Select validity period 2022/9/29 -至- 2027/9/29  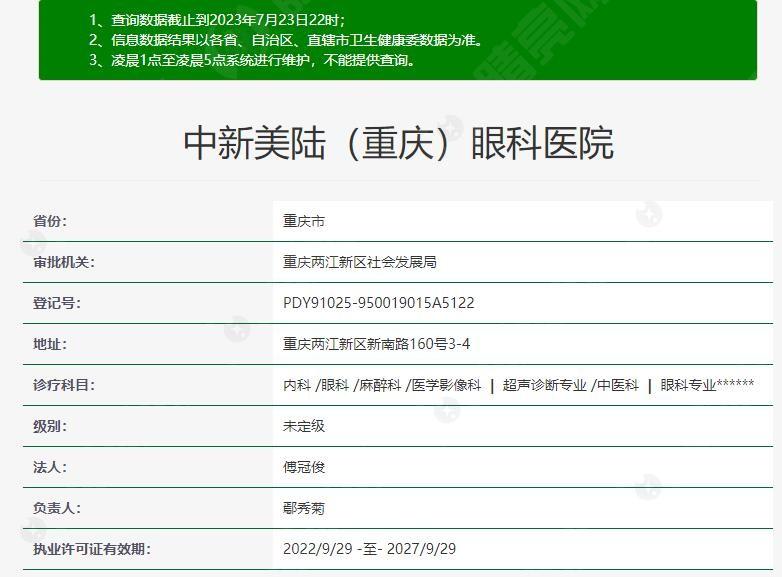coord(370,549)
